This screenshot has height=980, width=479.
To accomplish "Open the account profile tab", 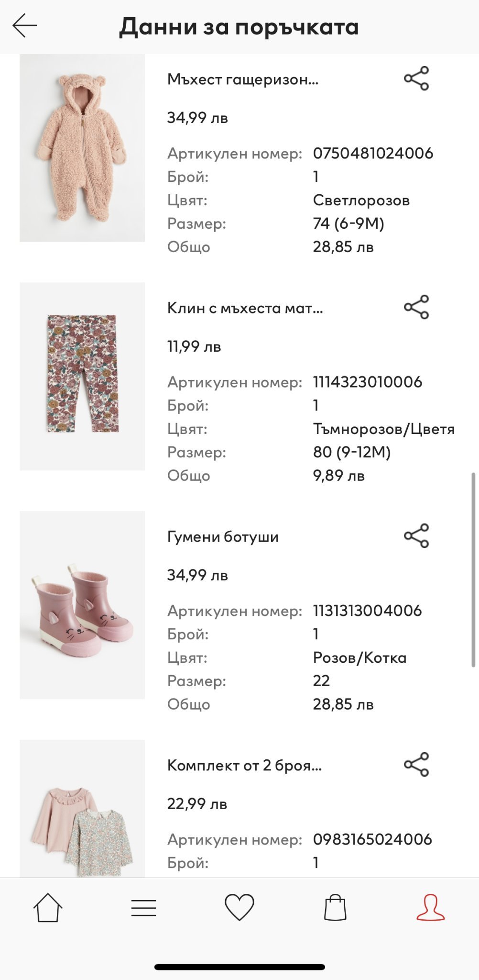I will [x=430, y=908].
